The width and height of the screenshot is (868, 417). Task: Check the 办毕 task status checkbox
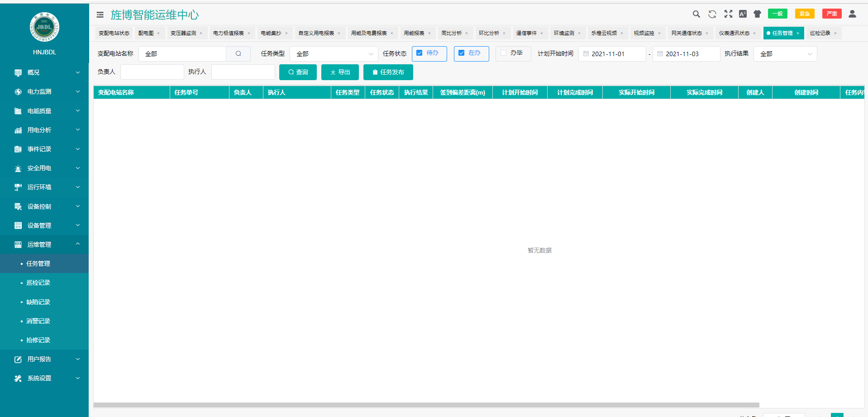[503, 53]
